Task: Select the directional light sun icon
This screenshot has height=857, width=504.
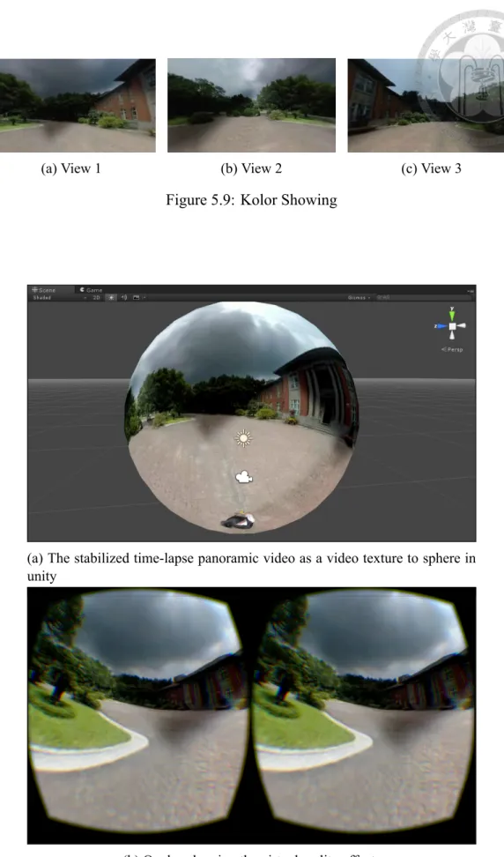Action: [x=243, y=438]
